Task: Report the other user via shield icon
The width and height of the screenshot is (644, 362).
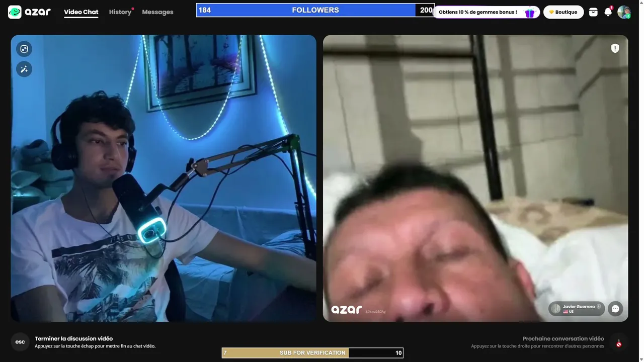Action: tap(615, 48)
